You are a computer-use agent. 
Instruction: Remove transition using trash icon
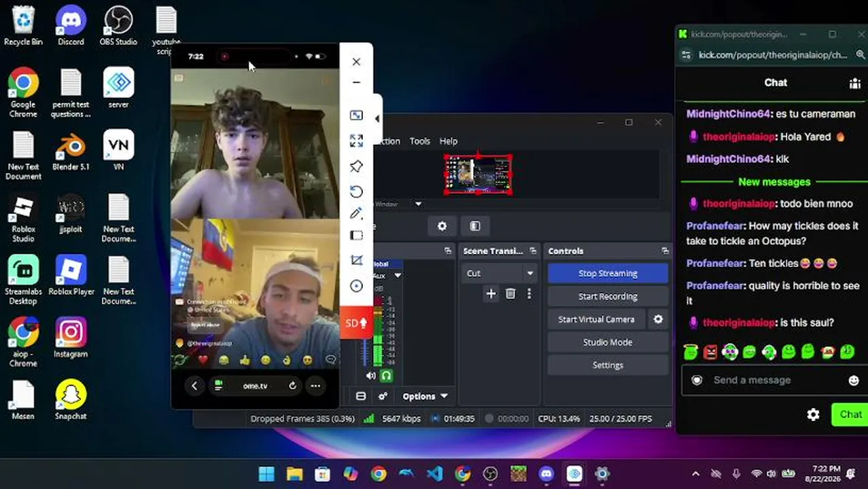510,293
